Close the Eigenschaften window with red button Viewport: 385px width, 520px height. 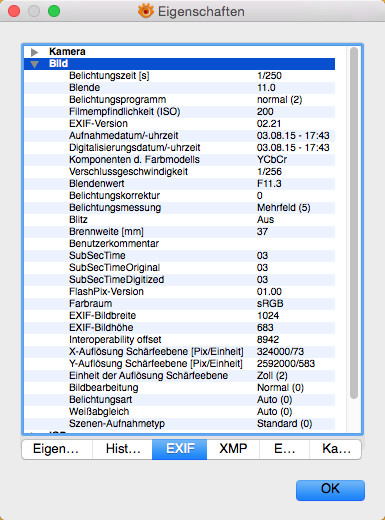14,11
